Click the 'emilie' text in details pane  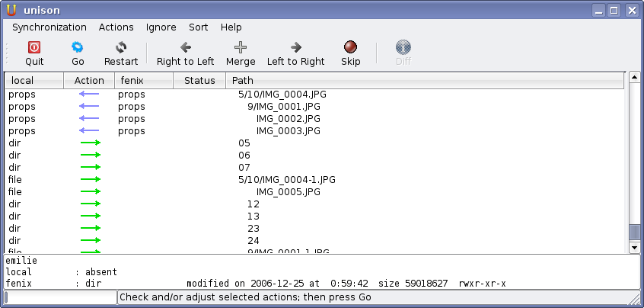(21, 261)
